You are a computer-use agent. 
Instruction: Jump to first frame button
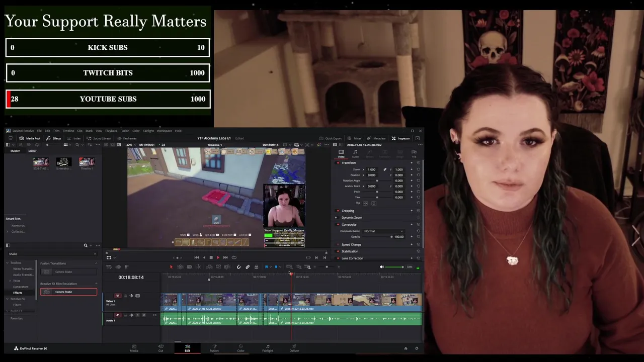pyautogui.click(x=197, y=257)
